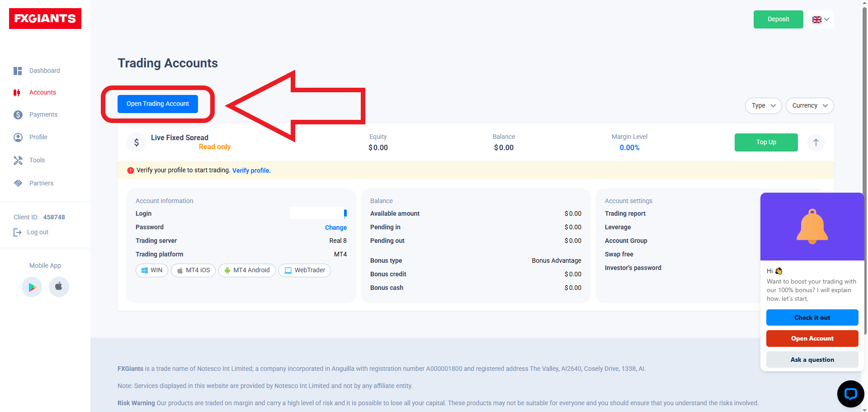Click red Open Account chat button

[x=812, y=338]
